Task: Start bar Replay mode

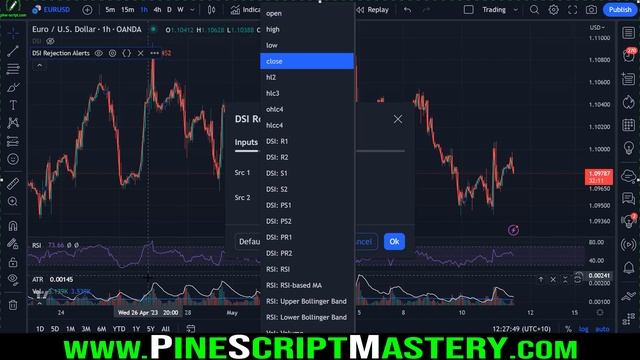Action: click(373, 10)
